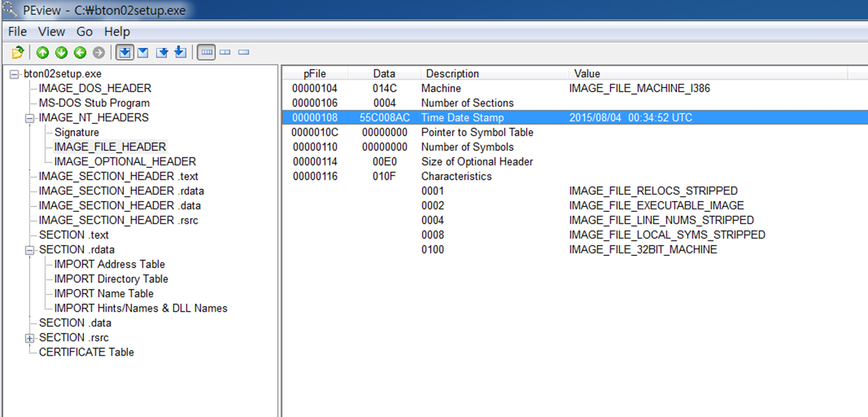Open the File menu
Viewport: 868px width, 417px height.
pos(17,32)
